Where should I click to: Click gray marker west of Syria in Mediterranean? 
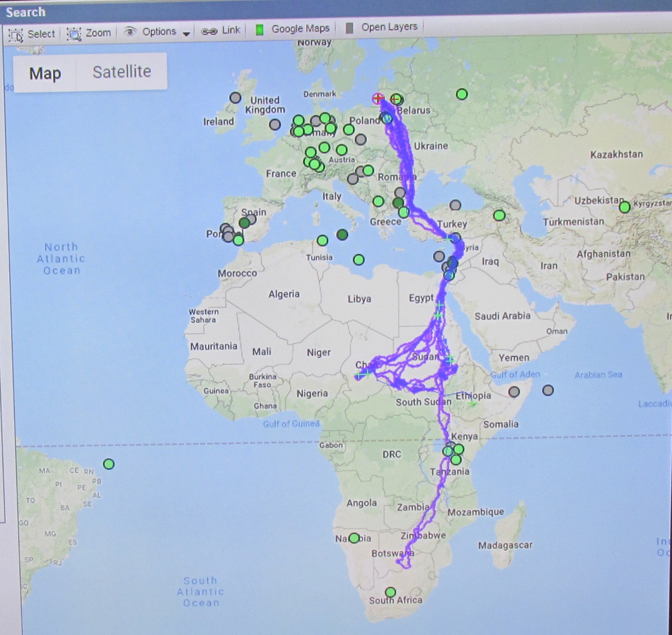439,256
